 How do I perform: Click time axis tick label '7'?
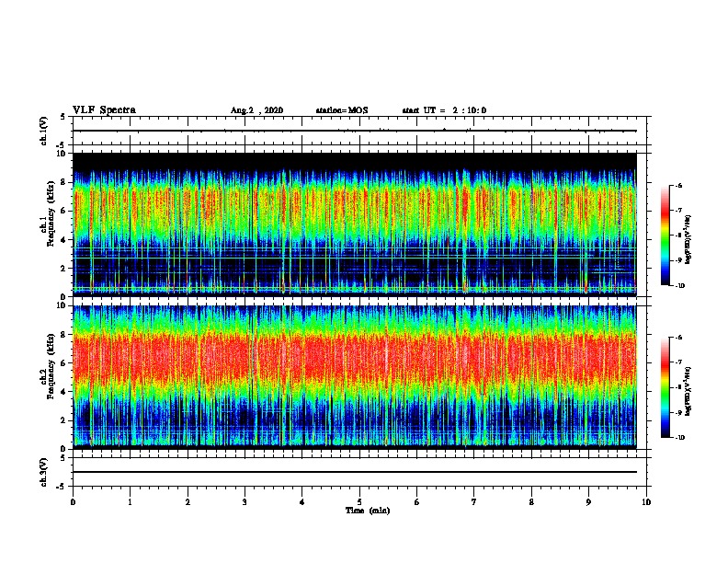(x=474, y=502)
